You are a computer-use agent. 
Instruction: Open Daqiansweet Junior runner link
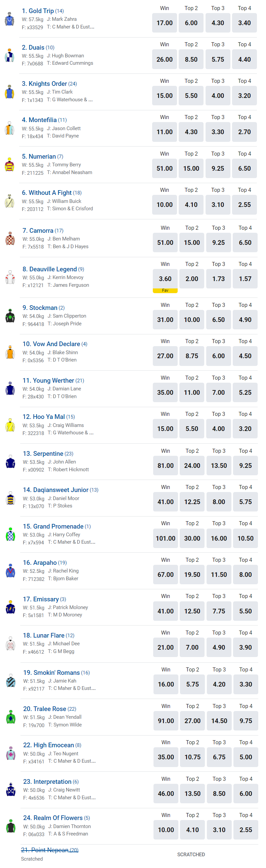[56, 490]
